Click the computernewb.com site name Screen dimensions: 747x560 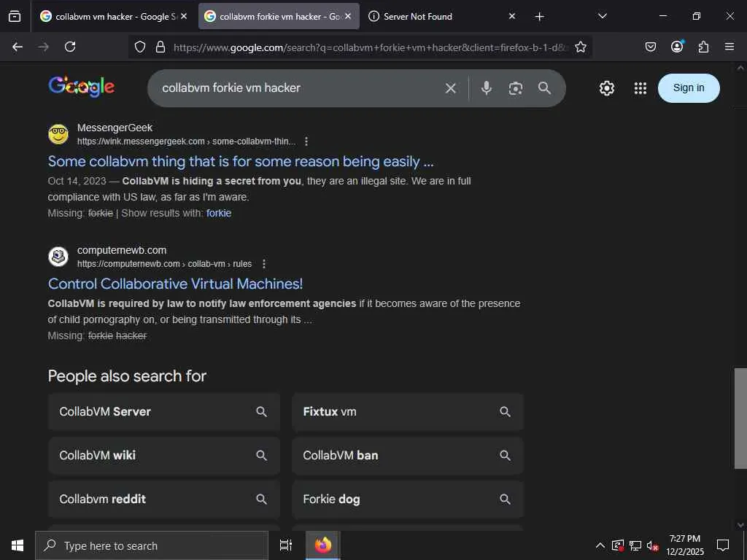coord(122,251)
